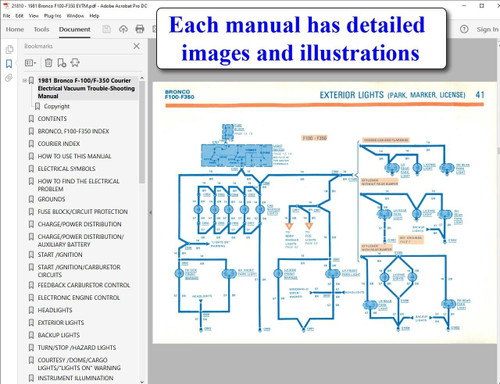Open the Attachments paperclip panel icon
This screenshot has width=500, height=384.
[x=9, y=78]
